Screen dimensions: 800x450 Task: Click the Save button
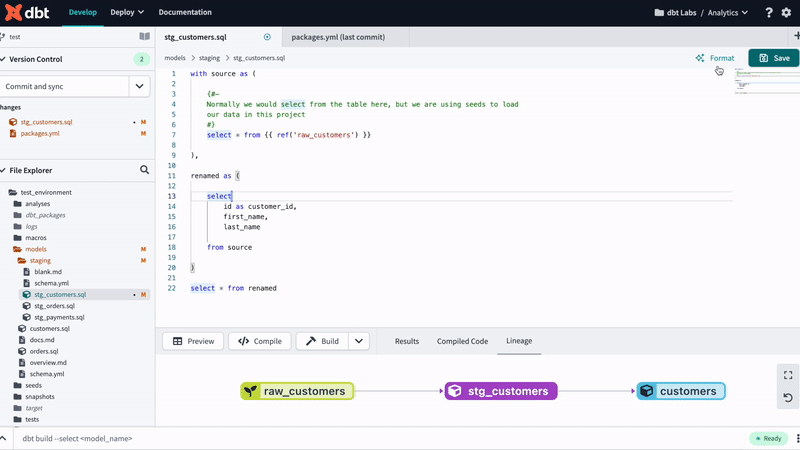(773, 58)
